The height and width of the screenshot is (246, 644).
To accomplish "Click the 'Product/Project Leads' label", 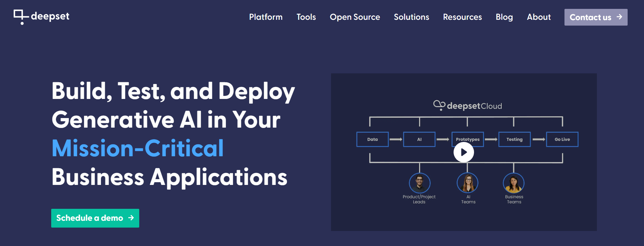I will pos(419,199).
